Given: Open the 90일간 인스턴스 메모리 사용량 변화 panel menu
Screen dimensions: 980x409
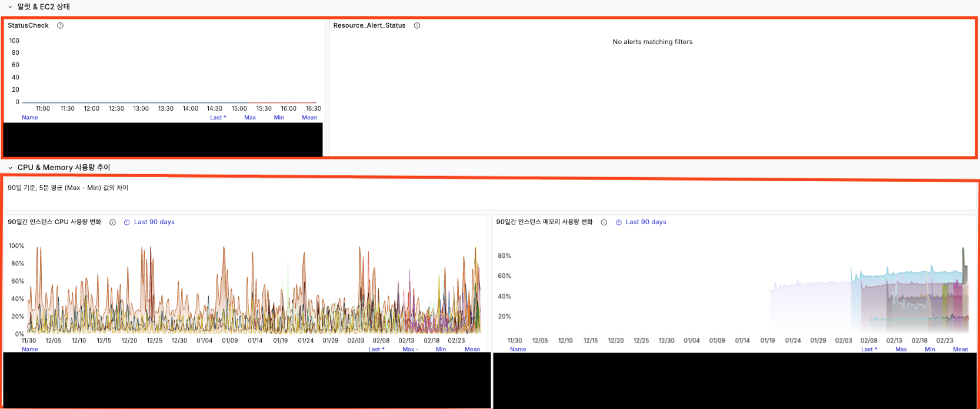Looking at the screenshot, I should [x=544, y=222].
